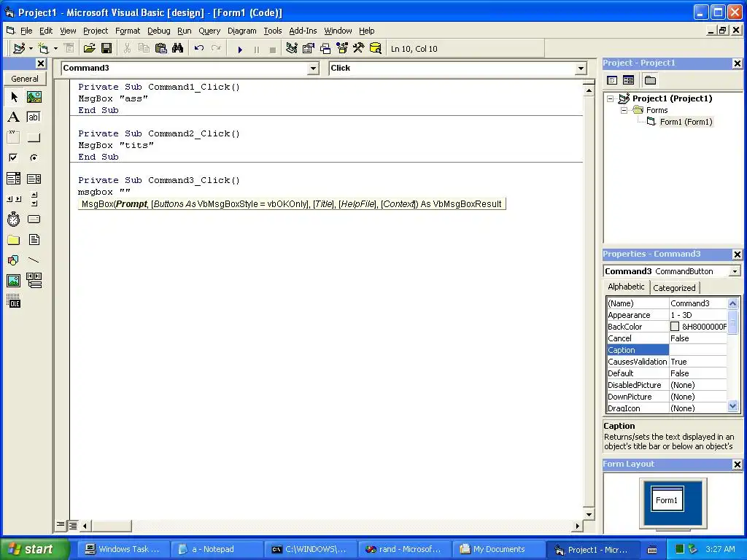Switch to the Alphabetic properties tab

pyautogui.click(x=626, y=287)
